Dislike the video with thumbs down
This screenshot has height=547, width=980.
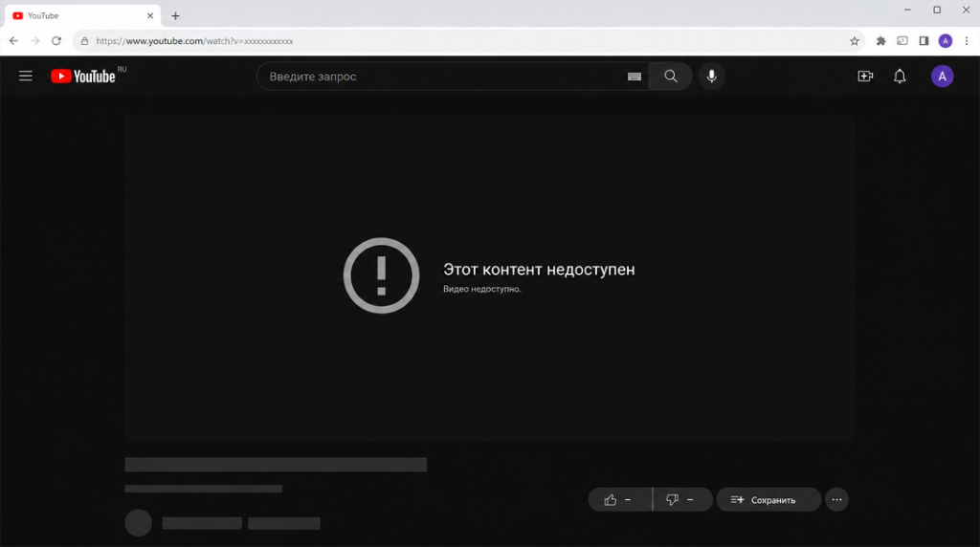[681, 499]
